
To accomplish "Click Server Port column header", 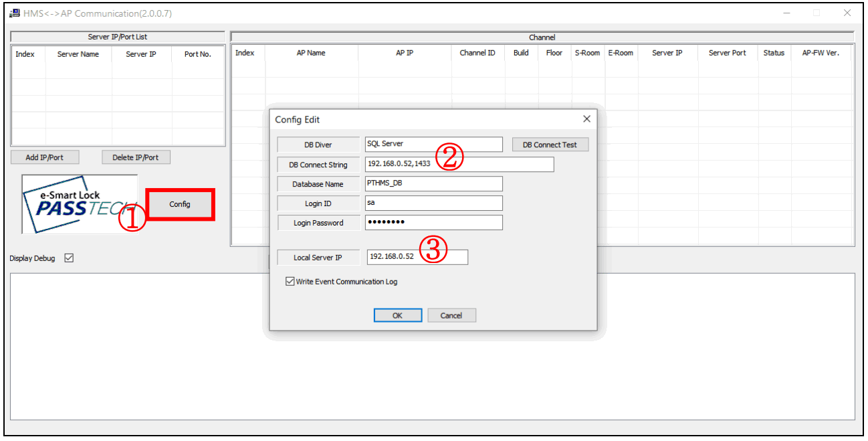I will point(728,53).
